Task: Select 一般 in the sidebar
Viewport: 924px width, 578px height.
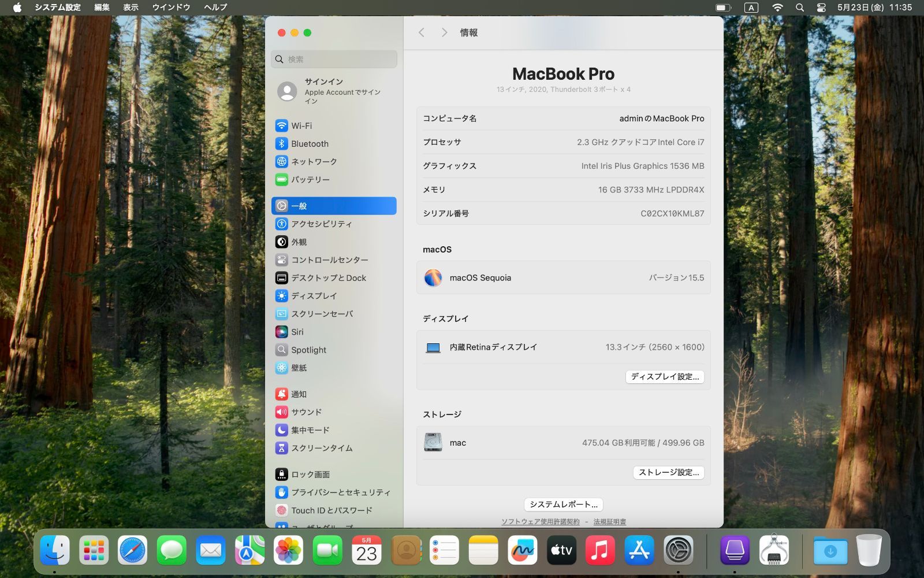Action: (x=334, y=206)
